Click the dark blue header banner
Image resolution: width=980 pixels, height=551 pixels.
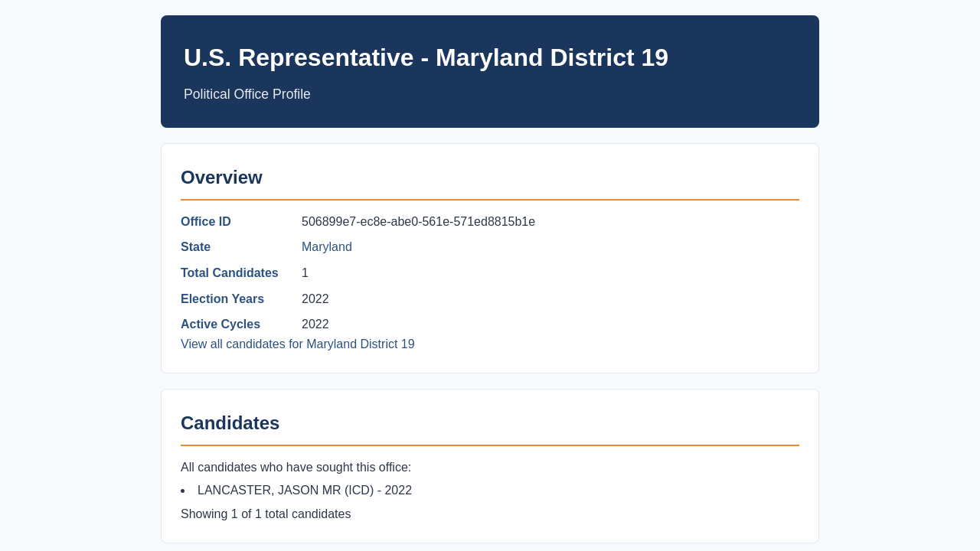490,71
